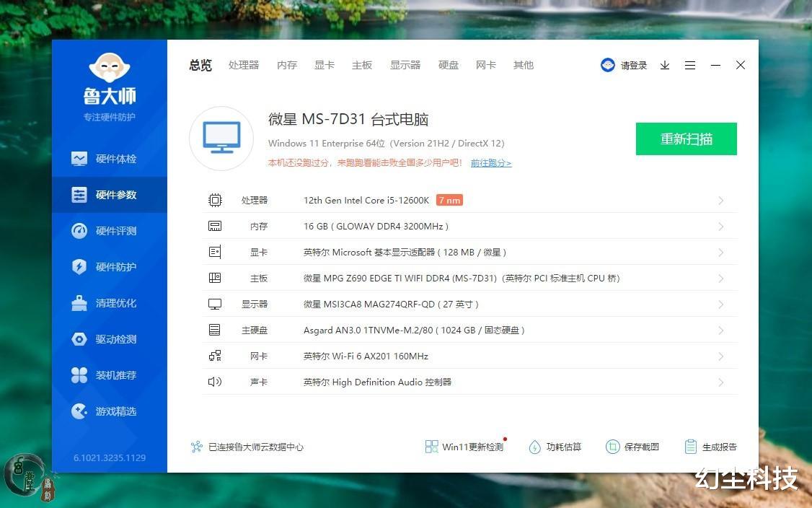Click the 重新扫描 rescan button
The image size is (812, 508).
point(685,139)
